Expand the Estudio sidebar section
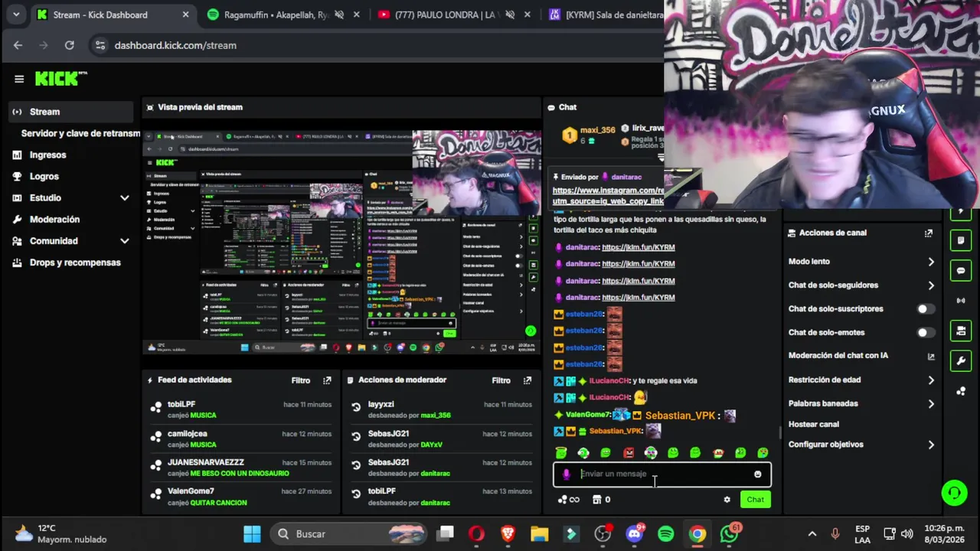 click(x=125, y=198)
